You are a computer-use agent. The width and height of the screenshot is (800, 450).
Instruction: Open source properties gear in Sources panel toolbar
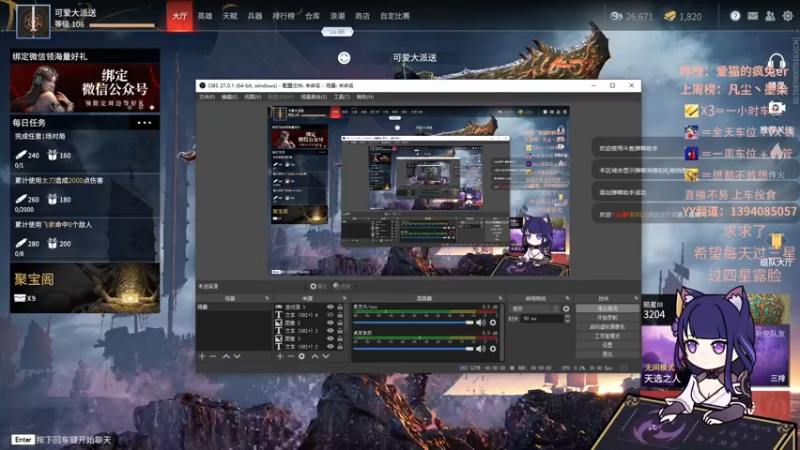coord(302,356)
